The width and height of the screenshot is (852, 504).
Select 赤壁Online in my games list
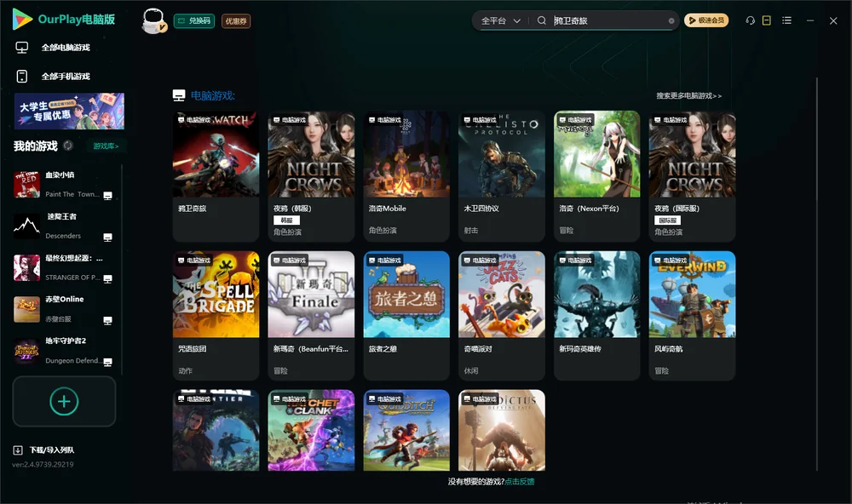pyautogui.click(x=66, y=309)
